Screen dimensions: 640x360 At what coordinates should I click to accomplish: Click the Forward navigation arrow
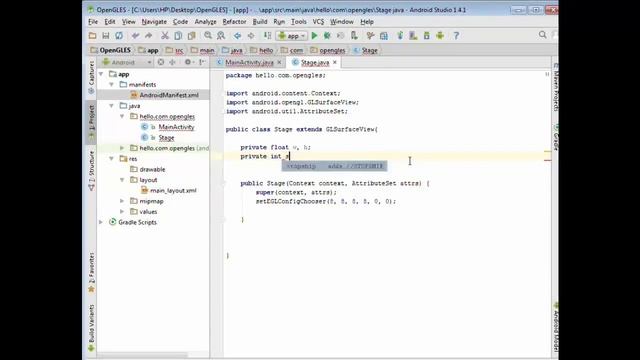(x=251, y=36)
